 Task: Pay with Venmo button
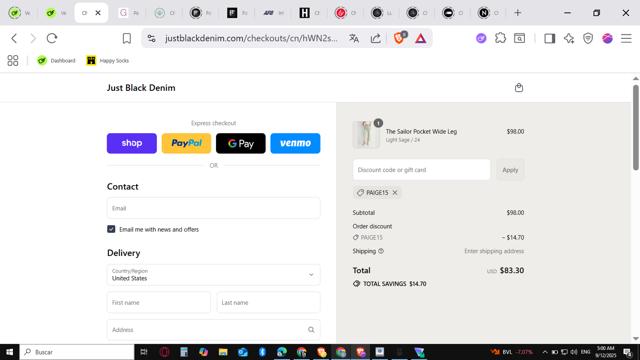(295, 143)
